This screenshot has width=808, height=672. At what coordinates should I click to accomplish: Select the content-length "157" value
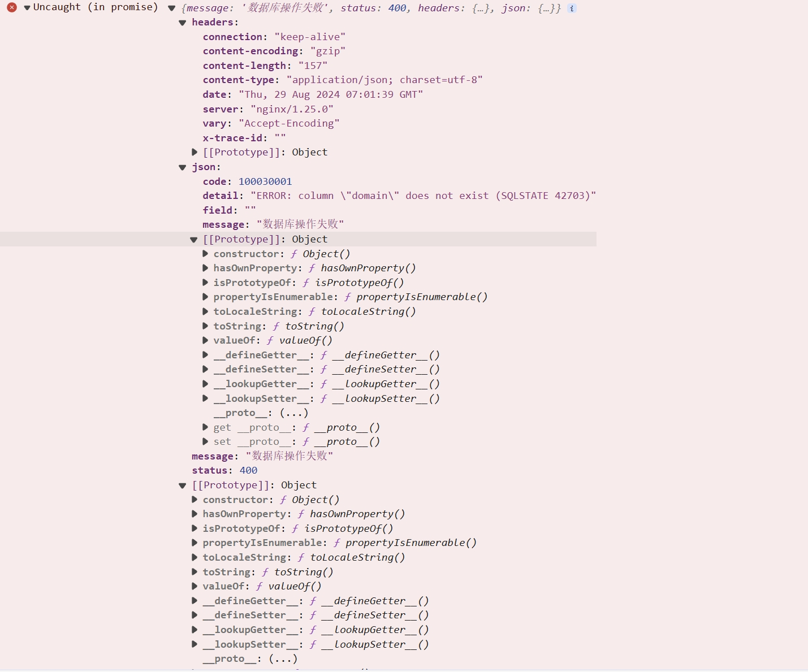click(x=313, y=66)
